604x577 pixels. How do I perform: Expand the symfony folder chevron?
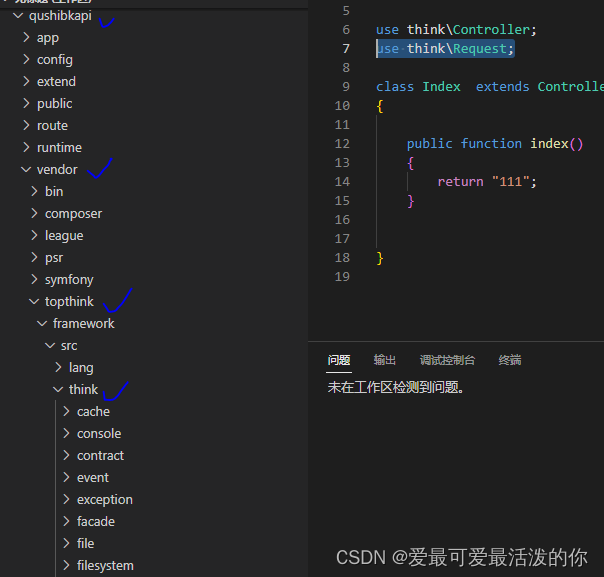[34, 279]
